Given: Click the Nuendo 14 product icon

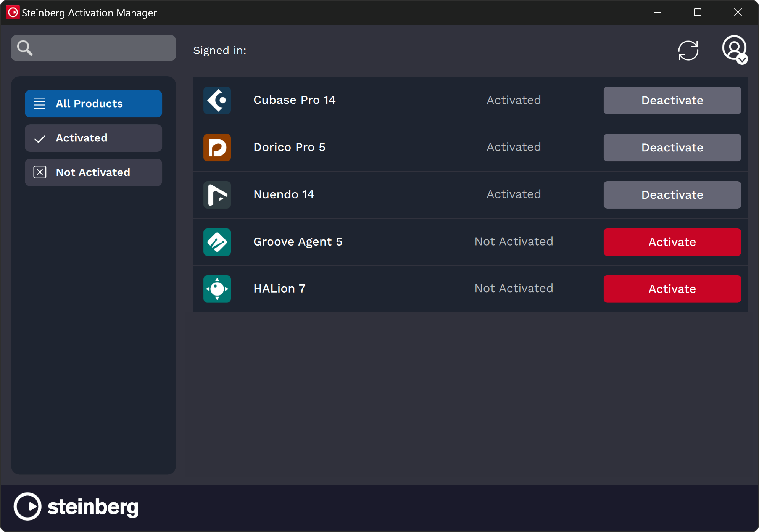Looking at the screenshot, I should tap(217, 195).
